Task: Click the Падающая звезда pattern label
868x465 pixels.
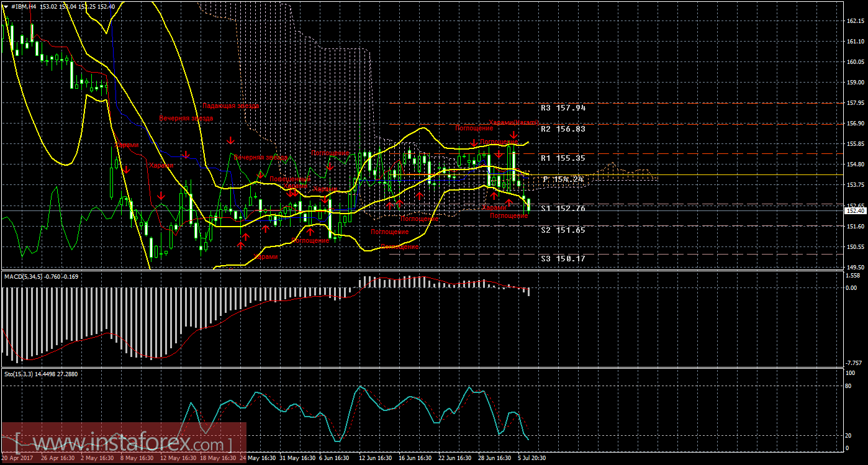Action: (x=230, y=106)
